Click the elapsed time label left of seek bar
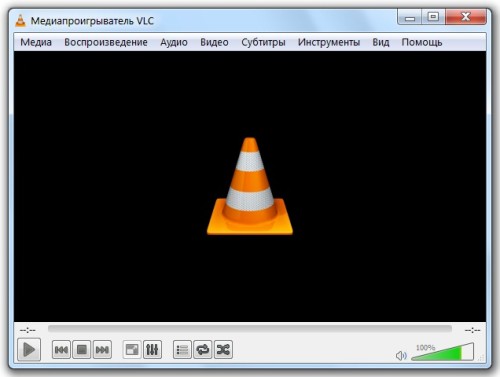 click(x=28, y=330)
